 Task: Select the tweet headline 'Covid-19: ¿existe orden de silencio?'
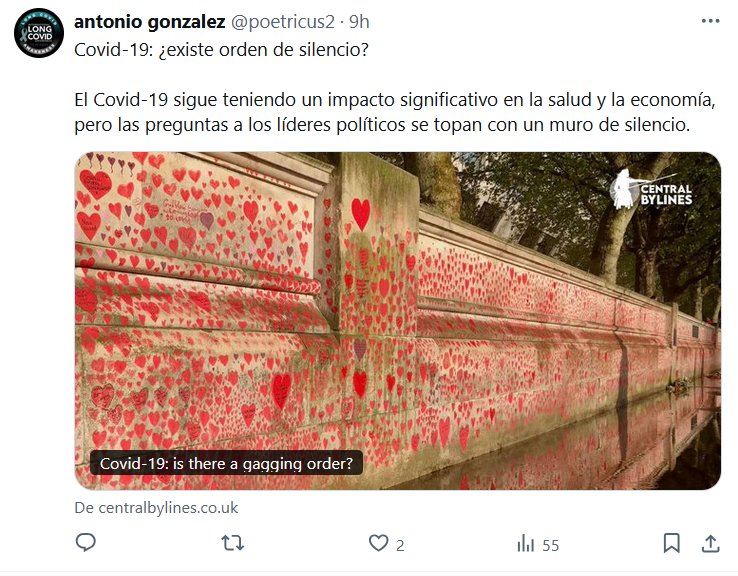[x=222, y=49]
